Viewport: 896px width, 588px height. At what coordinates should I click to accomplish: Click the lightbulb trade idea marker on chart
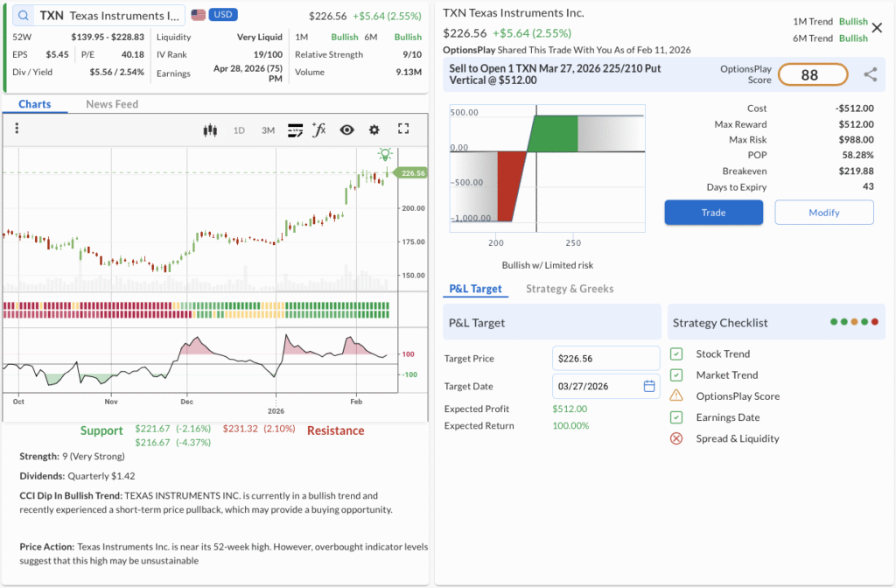click(384, 154)
